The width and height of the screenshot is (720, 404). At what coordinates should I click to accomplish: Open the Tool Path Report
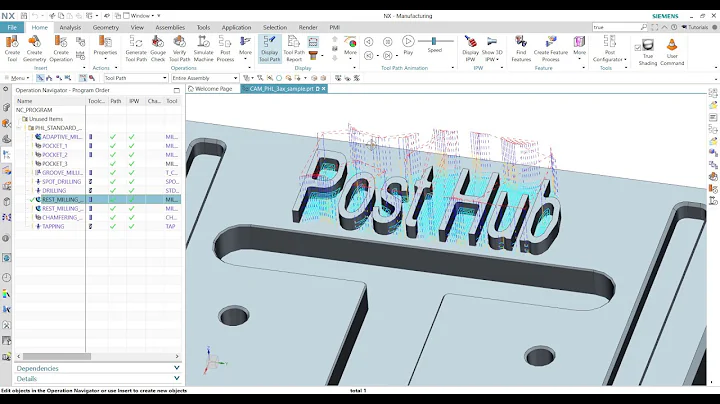(x=294, y=49)
